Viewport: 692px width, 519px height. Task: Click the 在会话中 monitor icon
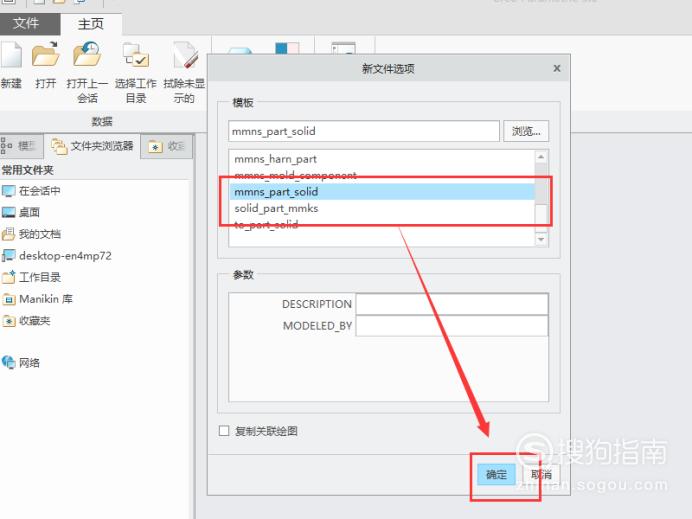pos(8,191)
